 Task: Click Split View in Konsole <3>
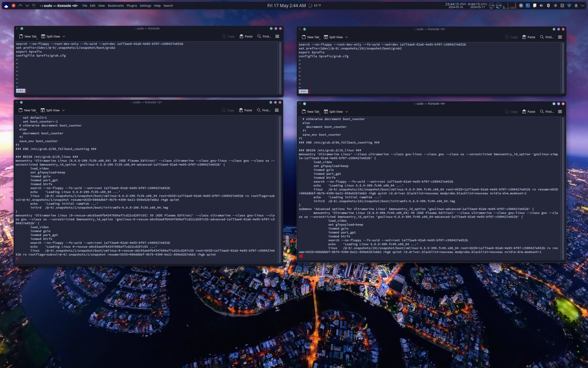333,37
